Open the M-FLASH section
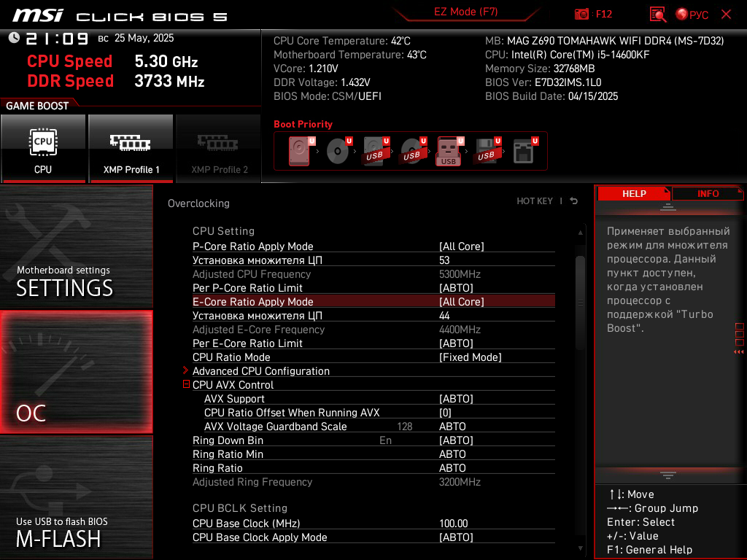This screenshot has width=747, height=560. point(76,497)
